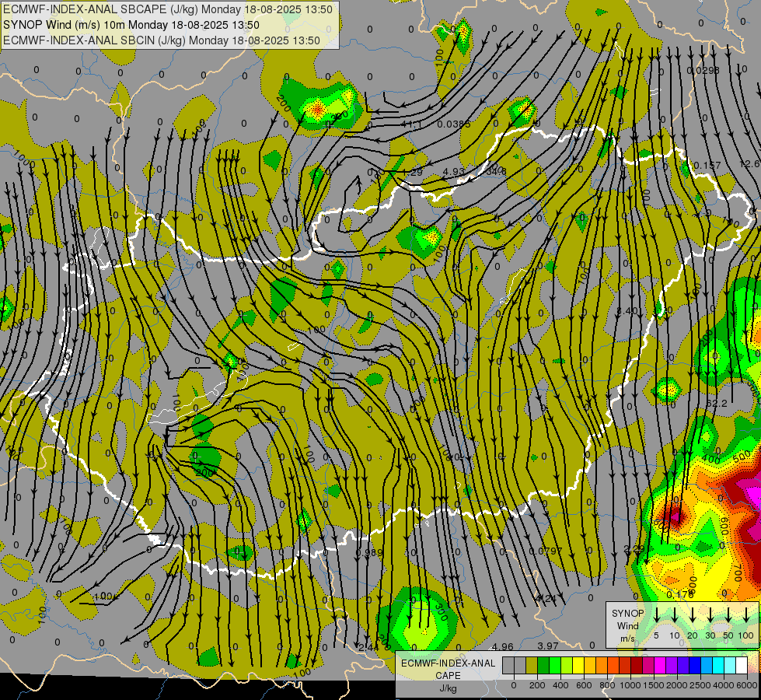Click the 2500 tick label on CAPE scale
761x700 pixels.
coord(700,685)
